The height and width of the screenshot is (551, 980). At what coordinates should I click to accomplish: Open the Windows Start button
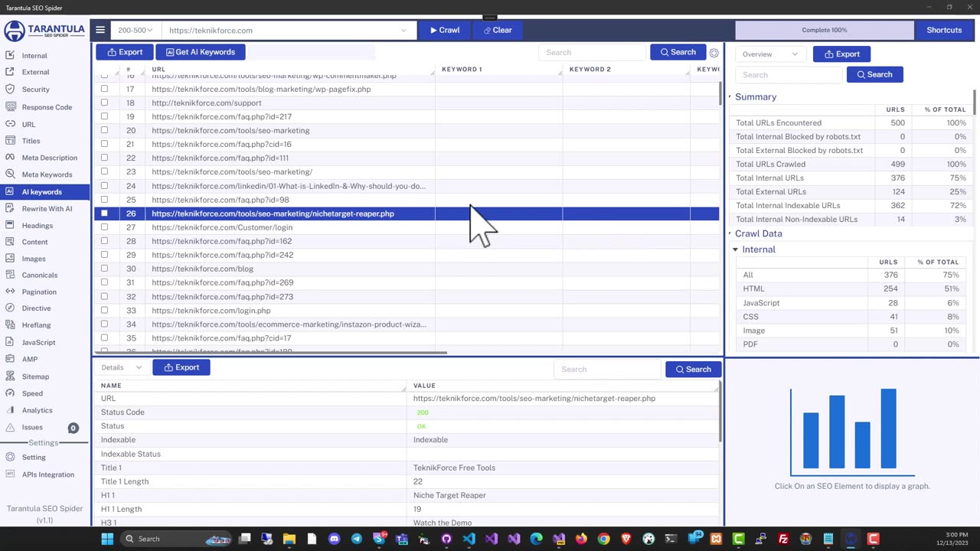pos(107,539)
